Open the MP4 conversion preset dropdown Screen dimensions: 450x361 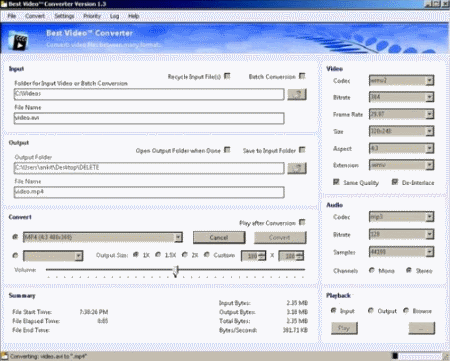[x=178, y=237]
